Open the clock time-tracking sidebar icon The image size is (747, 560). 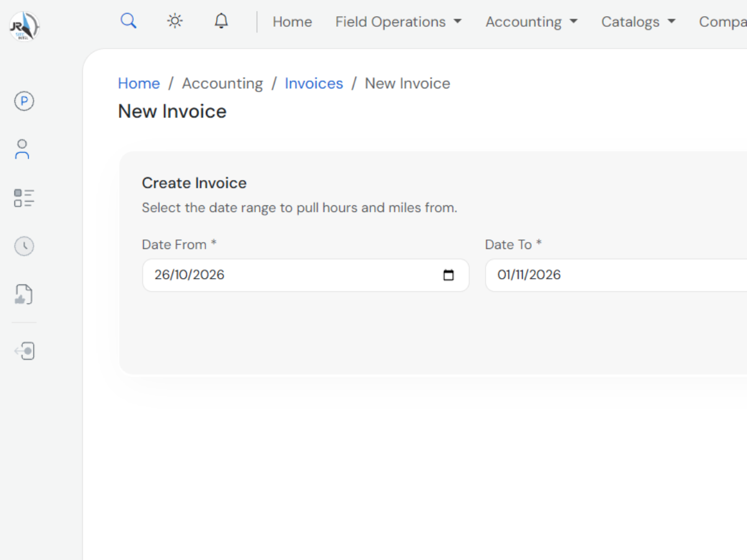pyautogui.click(x=24, y=246)
